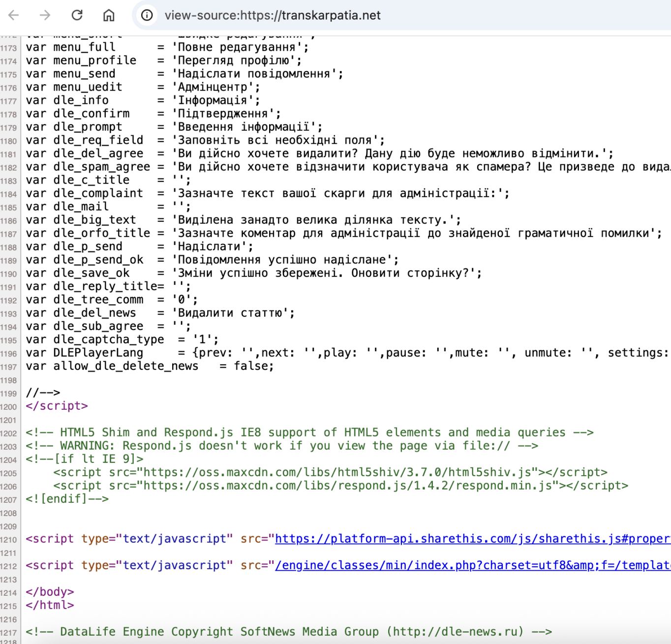This screenshot has width=671, height=644.
Task: Click line number 1210
Action: click(x=8, y=540)
